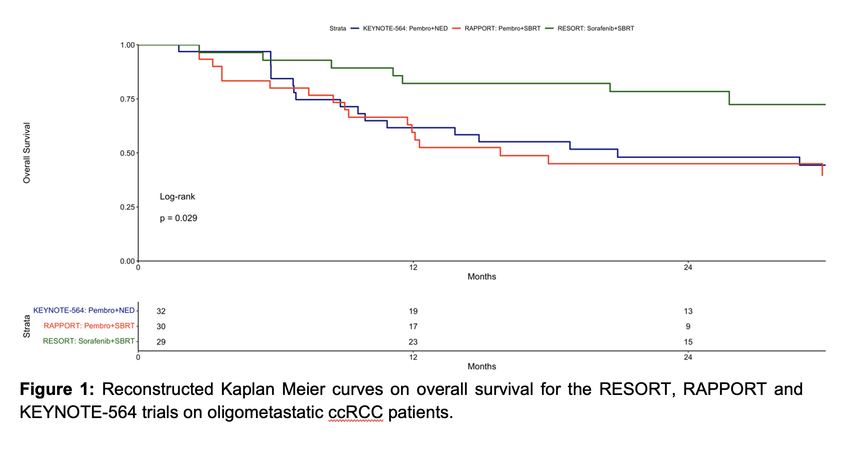
Task: Select the 'RESORT: Sorafenib+SBRT' legend label
Action: pyautogui.click(x=596, y=29)
